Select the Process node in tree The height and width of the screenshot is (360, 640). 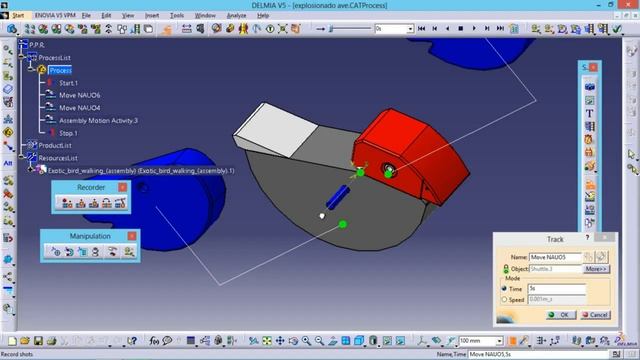tap(60, 70)
